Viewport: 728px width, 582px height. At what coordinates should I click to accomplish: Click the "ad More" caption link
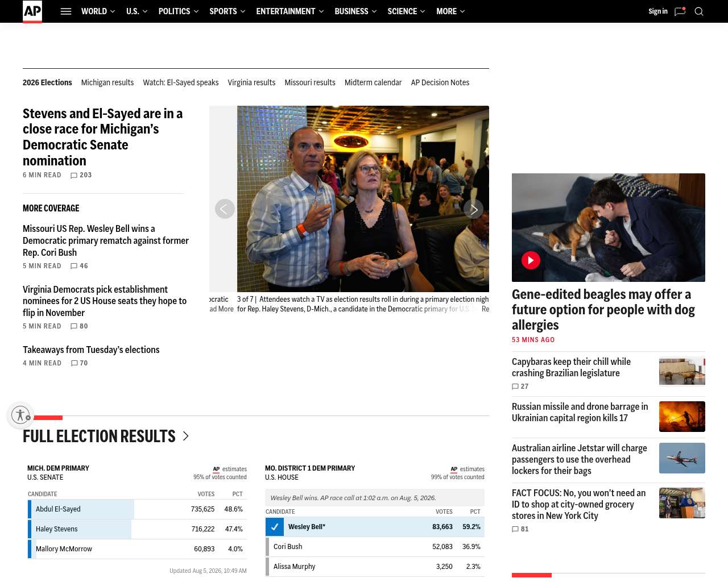click(x=222, y=309)
